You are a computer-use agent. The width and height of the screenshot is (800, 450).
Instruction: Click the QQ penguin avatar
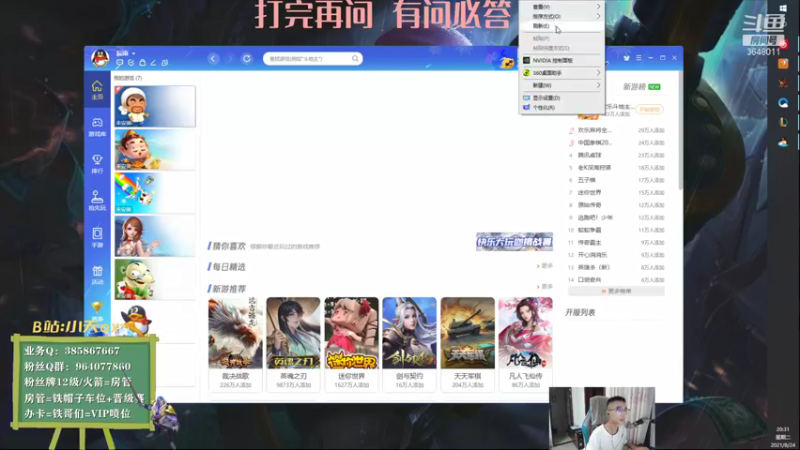100,58
